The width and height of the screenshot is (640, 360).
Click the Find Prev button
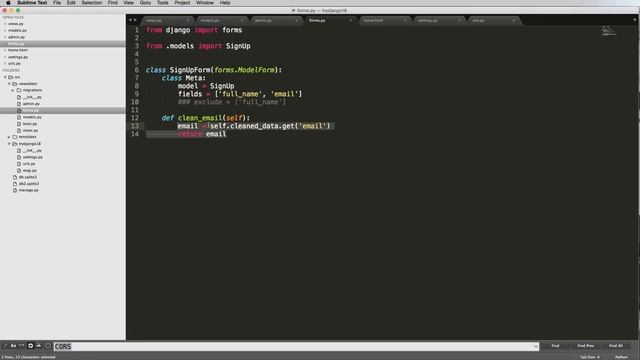click(586, 346)
